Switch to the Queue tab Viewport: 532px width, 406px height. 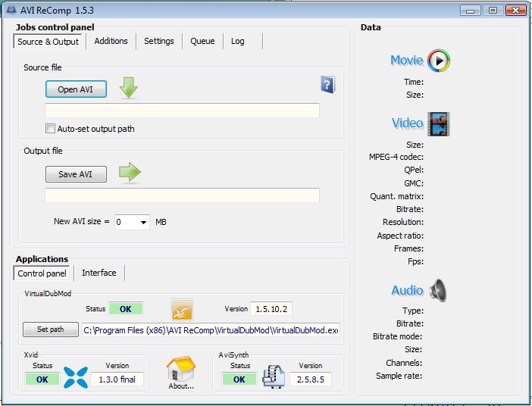202,41
